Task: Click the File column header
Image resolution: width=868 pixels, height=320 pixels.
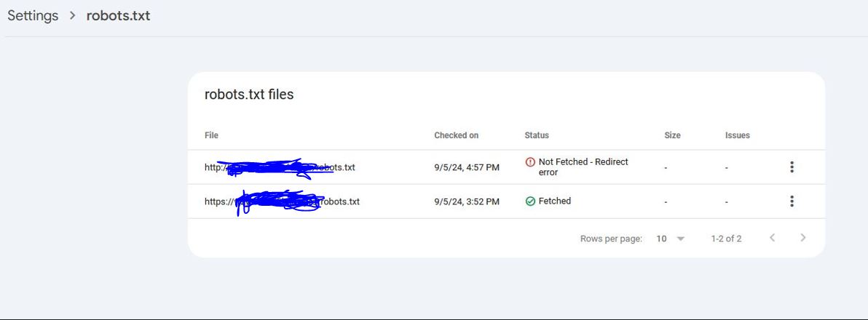Action: click(211, 135)
